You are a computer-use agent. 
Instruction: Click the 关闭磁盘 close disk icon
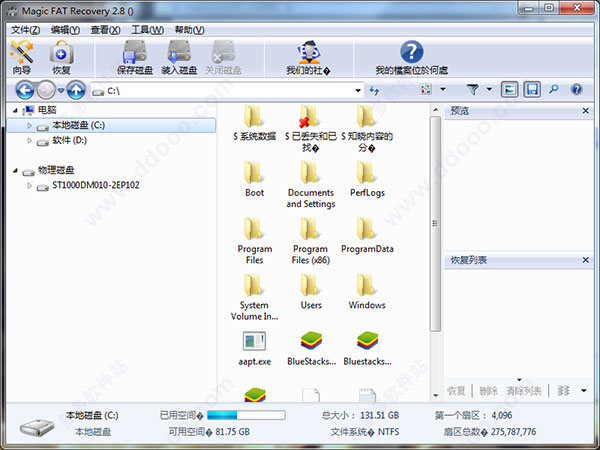pyautogui.click(x=223, y=57)
